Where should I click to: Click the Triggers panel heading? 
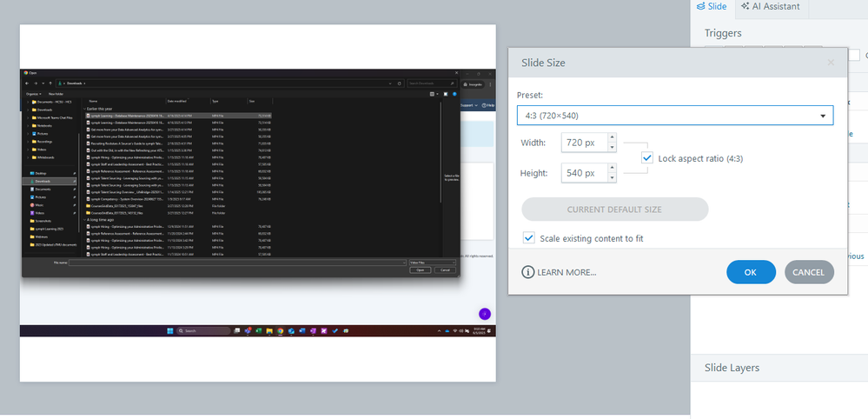coord(722,33)
